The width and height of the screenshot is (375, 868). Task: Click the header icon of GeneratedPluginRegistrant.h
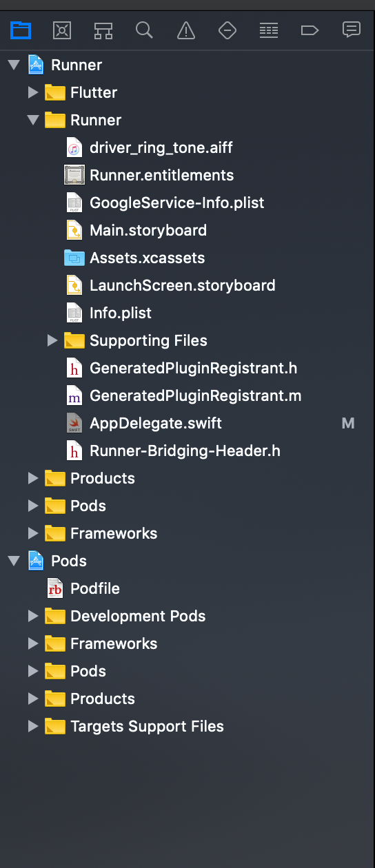pyautogui.click(x=74, y=369)
